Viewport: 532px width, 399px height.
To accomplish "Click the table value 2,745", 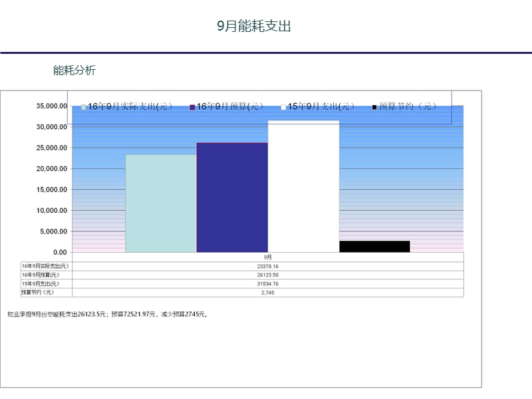I will (268, 293).
